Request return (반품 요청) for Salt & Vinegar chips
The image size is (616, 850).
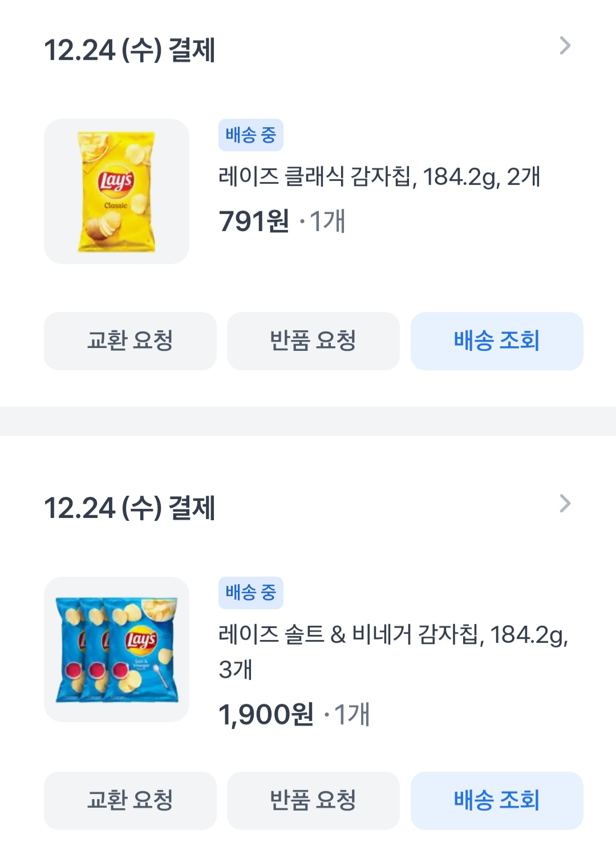pos(313,800)
